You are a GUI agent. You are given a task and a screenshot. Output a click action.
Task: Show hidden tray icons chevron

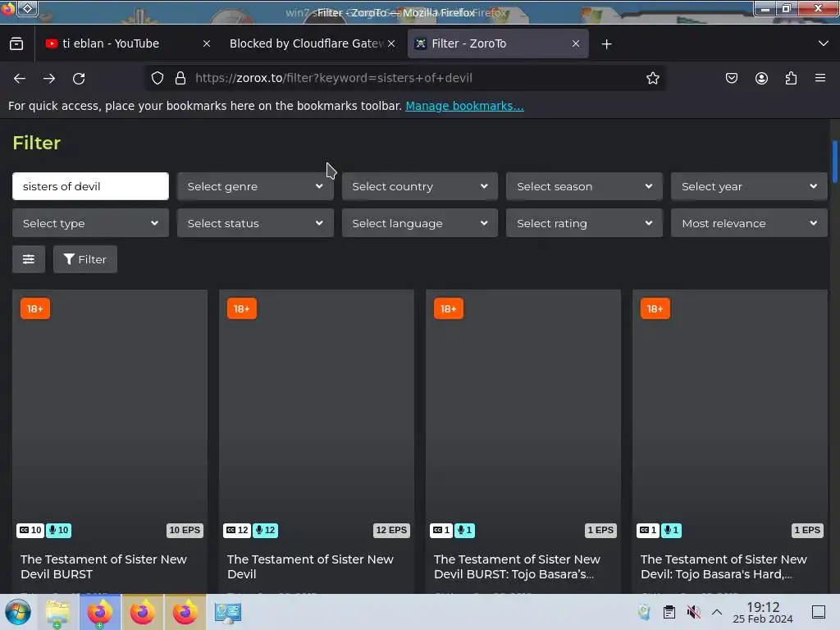point(717,612)
